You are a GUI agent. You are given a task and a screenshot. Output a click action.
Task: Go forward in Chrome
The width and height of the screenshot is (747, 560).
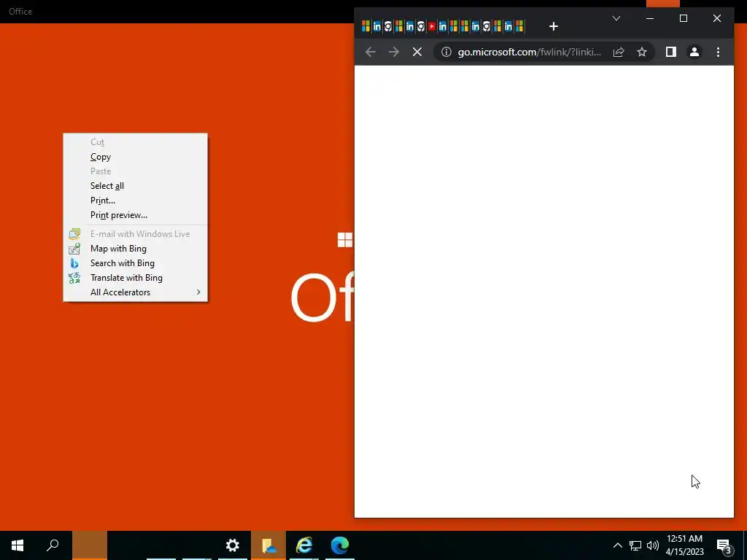pos(393,52)
